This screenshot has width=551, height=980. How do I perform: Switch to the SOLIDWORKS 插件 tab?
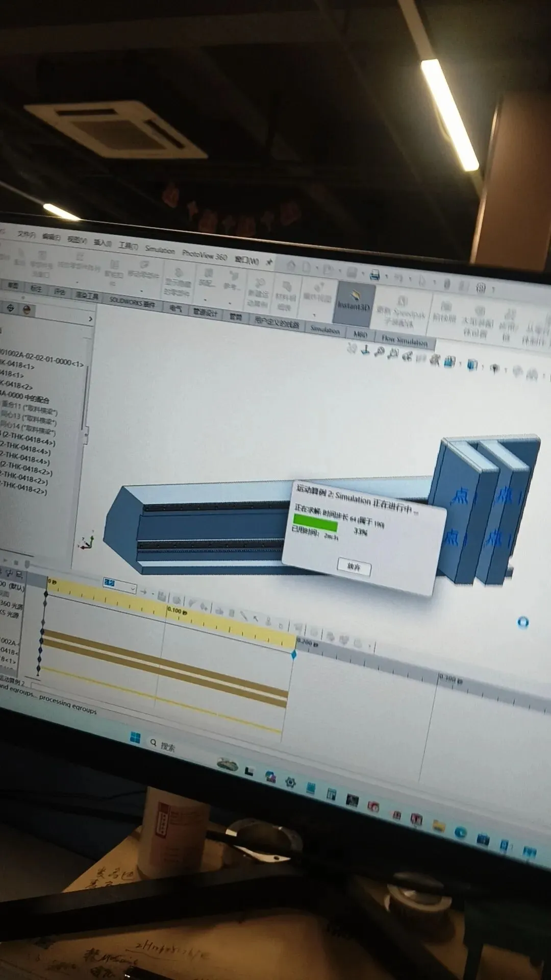tap(132, 302)
